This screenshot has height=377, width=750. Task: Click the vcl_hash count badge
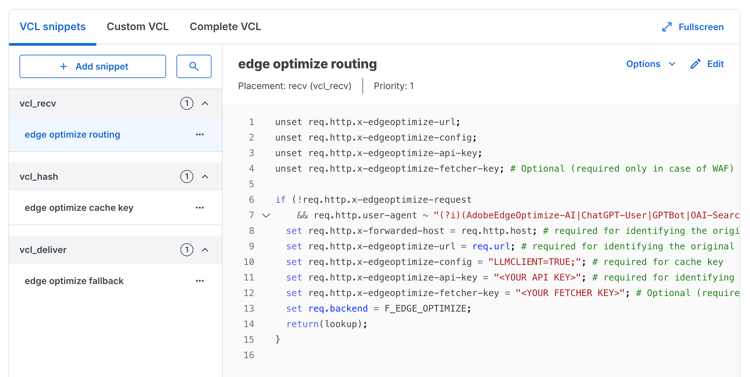click(x=187, y=177)
